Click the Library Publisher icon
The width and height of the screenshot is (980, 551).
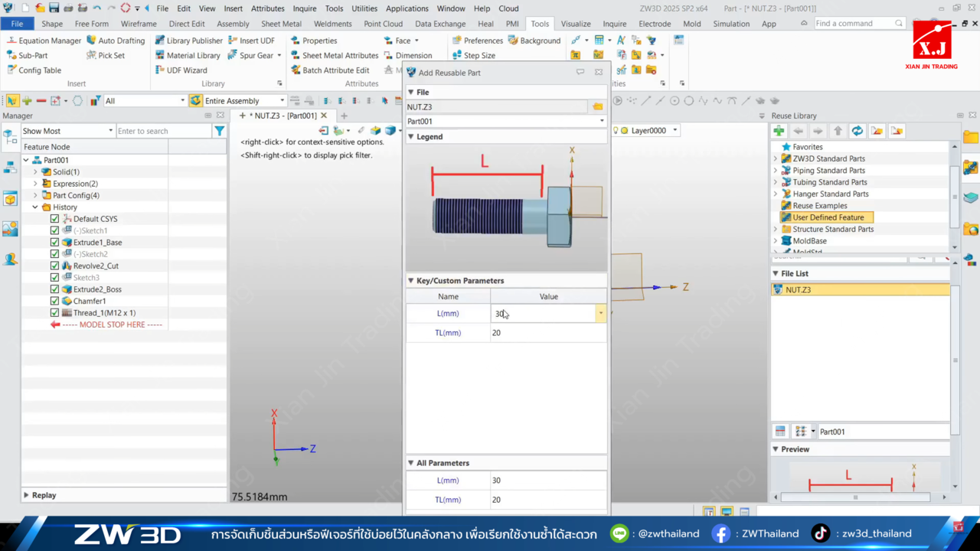pos(160,41)
